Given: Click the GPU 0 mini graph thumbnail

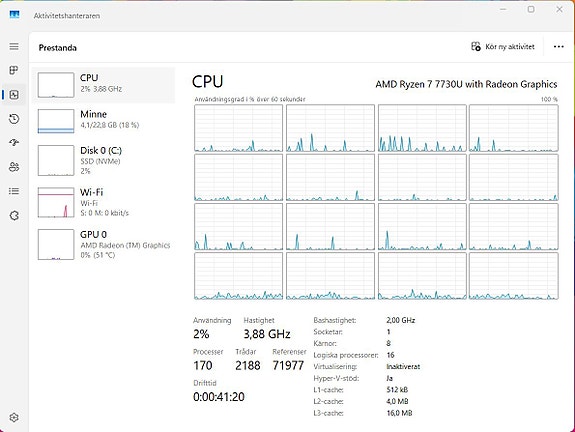Looking at the screenshot, I should [56, 244].
